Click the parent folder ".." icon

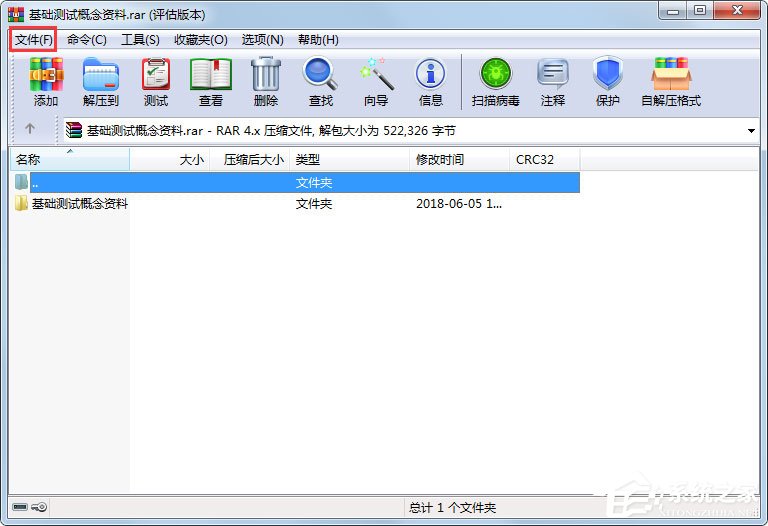22,182
